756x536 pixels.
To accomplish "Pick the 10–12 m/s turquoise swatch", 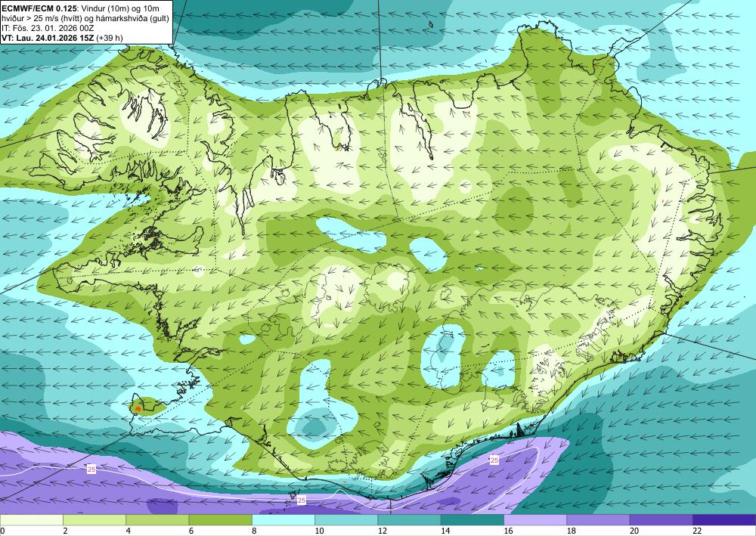I will (346, 519).
